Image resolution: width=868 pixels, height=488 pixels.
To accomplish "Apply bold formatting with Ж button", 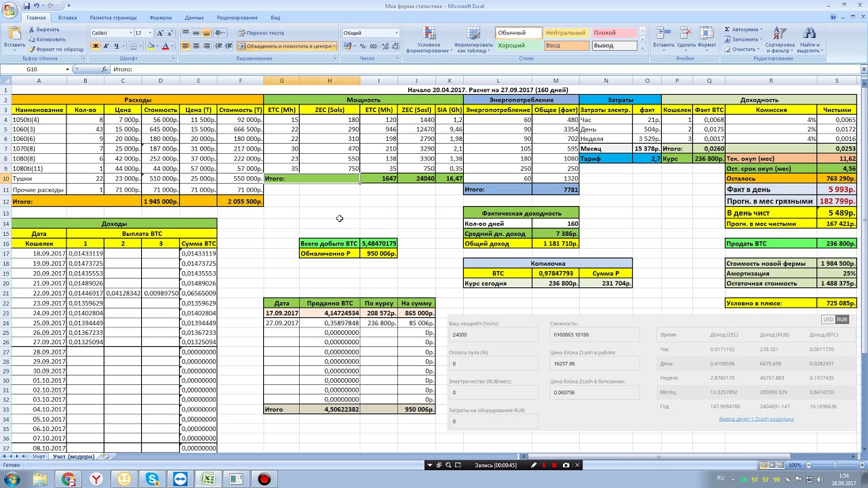I will tap(96, 46).
